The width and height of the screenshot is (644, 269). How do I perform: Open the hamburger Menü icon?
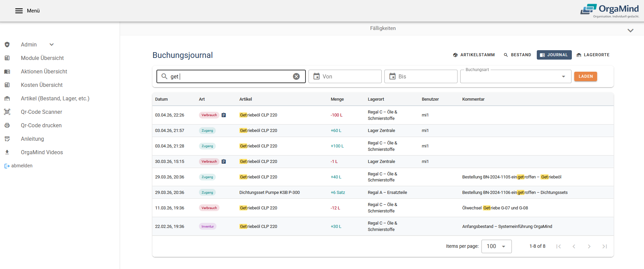19,11
